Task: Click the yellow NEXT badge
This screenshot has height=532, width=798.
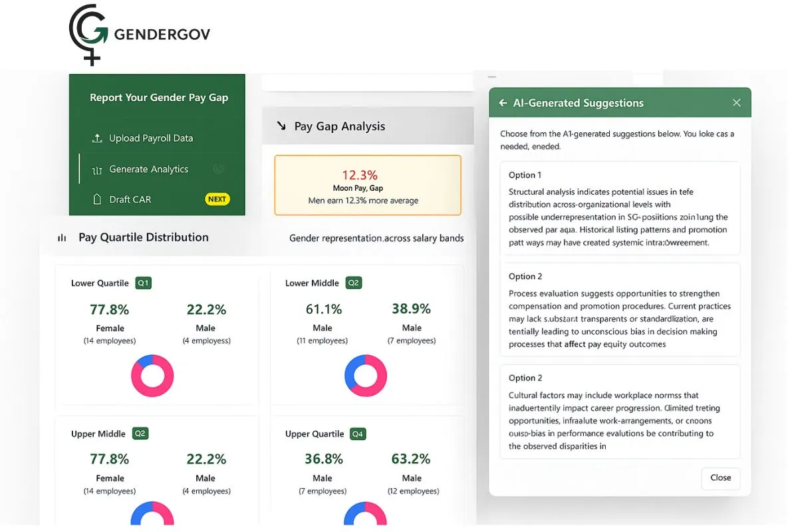Action: [217, 199]
